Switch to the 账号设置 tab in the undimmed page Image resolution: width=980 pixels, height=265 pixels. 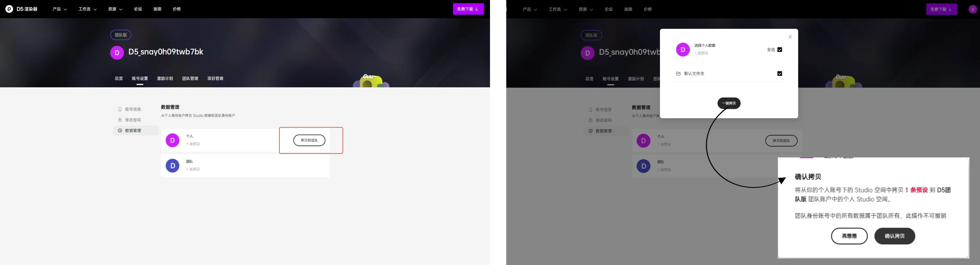pos(140,79)
